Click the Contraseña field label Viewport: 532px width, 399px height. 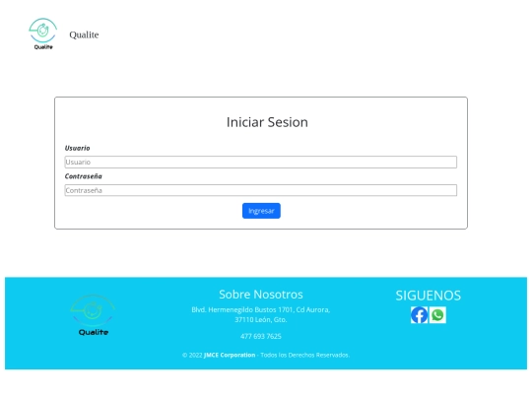click(x=83, y=176)
